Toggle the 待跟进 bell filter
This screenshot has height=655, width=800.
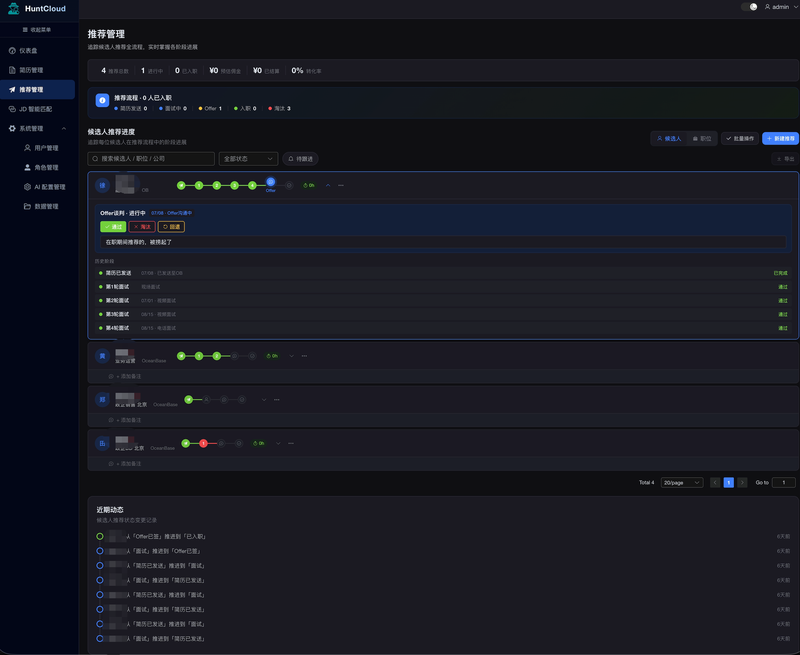tap(301, 159)
